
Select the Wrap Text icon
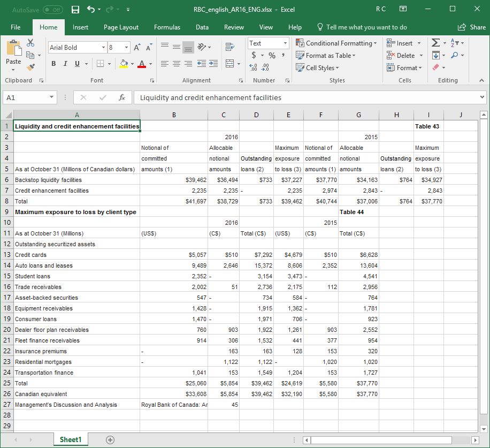coord(229,47)
